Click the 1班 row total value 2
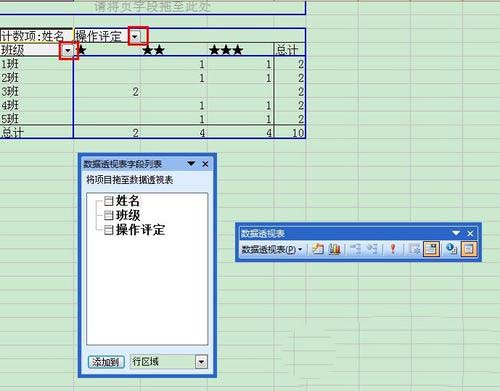 301,64
